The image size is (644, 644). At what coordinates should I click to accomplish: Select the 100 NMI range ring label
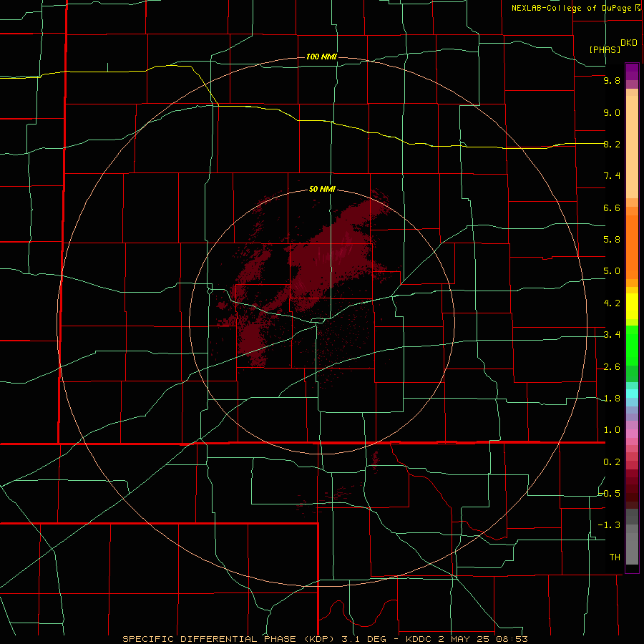(x=321, y=57)
